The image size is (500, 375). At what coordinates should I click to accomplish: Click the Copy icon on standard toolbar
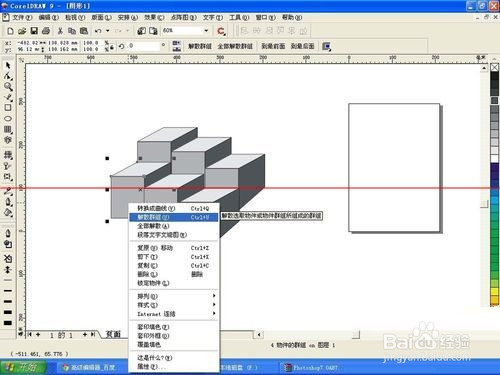click(x=72, y=31)
